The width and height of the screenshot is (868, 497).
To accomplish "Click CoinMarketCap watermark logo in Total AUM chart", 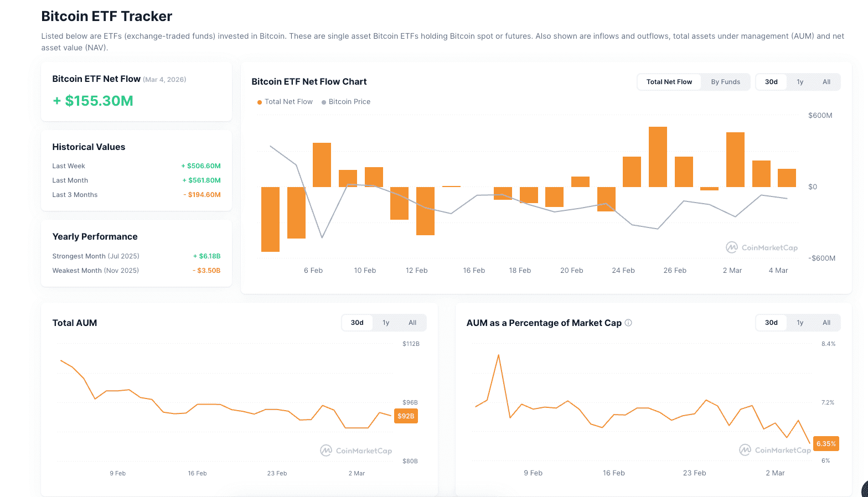I will pos(326,451).
